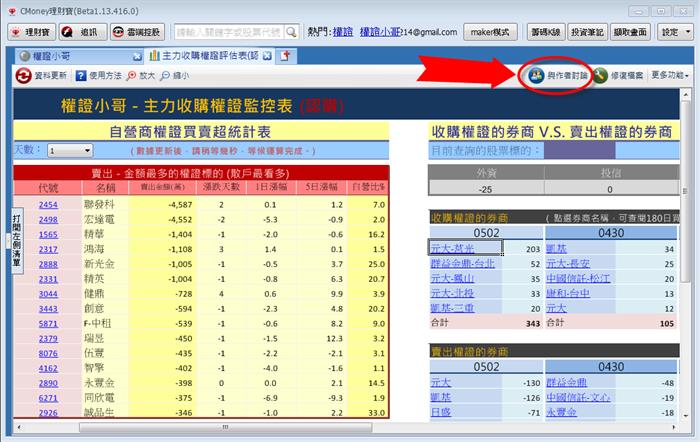The height and width of the screenshot is (442, 700).
Task: Open 與作者討論 discussion
Action: [x=557, y=75]
